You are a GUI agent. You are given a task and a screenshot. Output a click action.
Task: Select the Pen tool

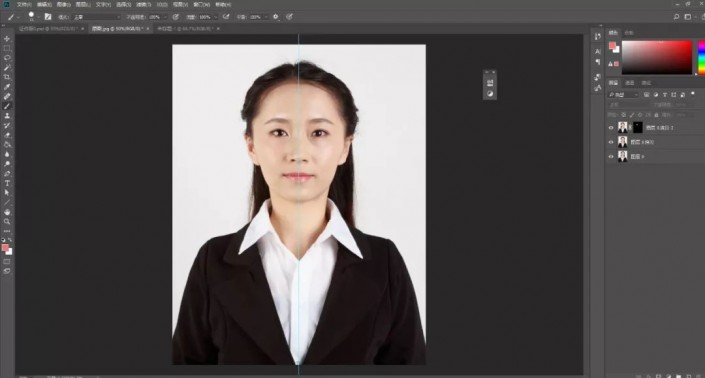pos(7,173)
